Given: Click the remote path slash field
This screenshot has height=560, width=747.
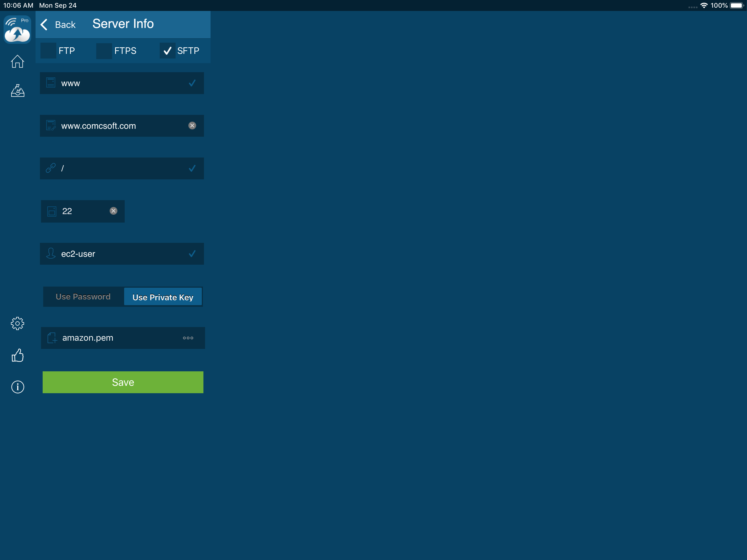Looking at the screenshot, I should tap(122, 168).
